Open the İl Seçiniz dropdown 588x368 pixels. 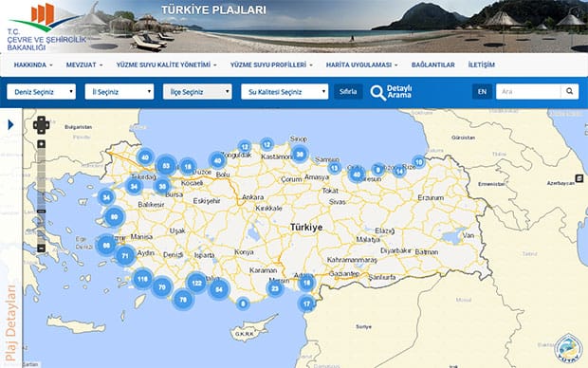[x=119, y=92]
